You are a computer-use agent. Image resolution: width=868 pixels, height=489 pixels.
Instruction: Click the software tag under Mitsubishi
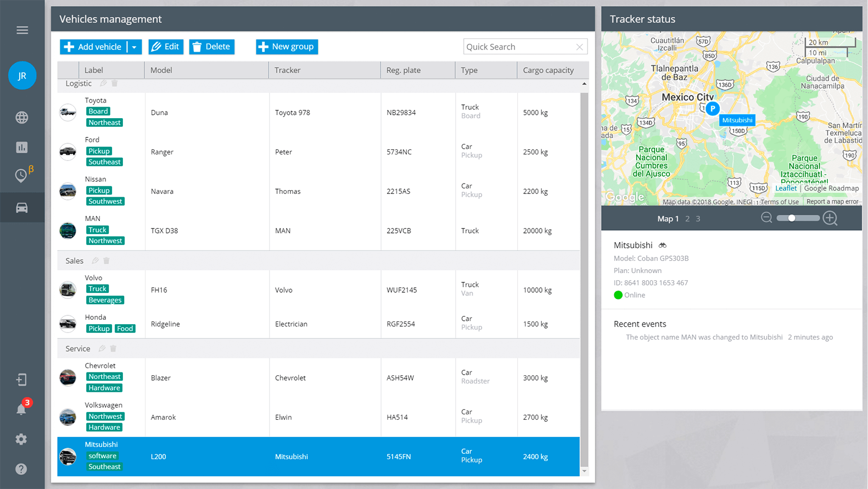coord(103,456)
